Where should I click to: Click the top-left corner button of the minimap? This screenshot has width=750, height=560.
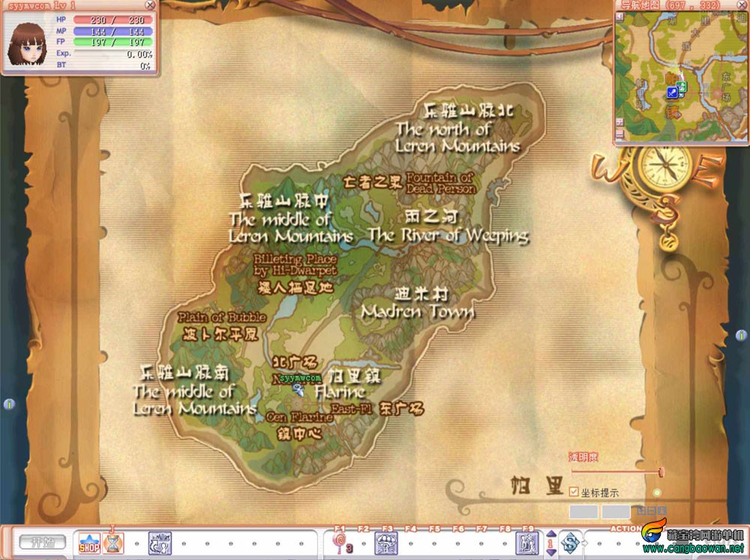point(620,17)
